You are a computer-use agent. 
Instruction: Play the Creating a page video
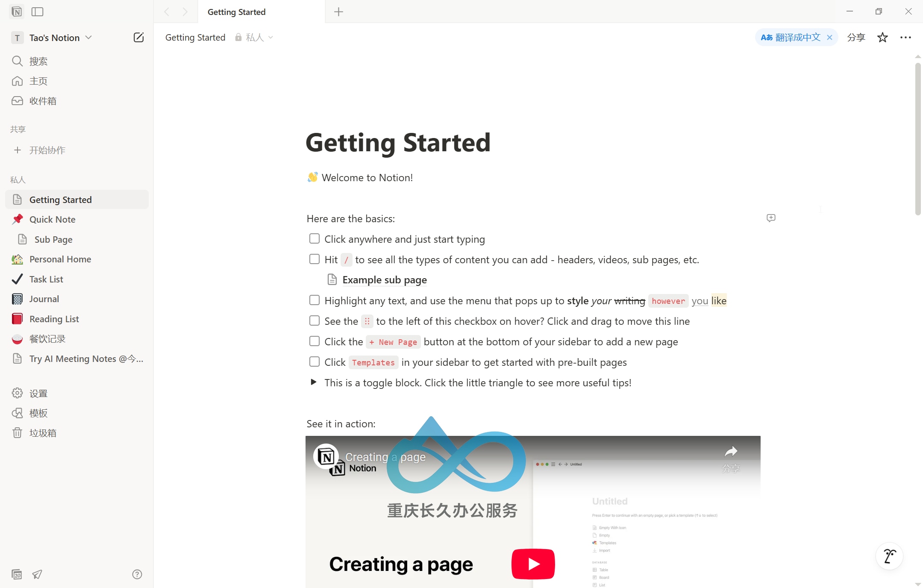[x=533, y=564]
